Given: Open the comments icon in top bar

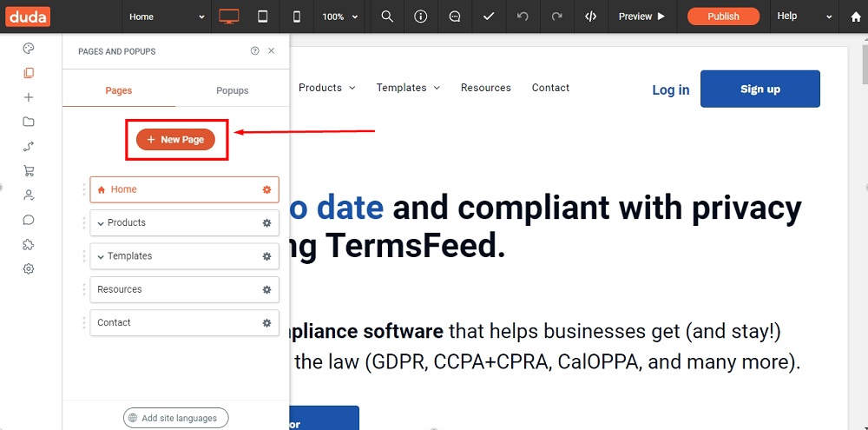Looking at the screenshot, I should pos(455,17).
